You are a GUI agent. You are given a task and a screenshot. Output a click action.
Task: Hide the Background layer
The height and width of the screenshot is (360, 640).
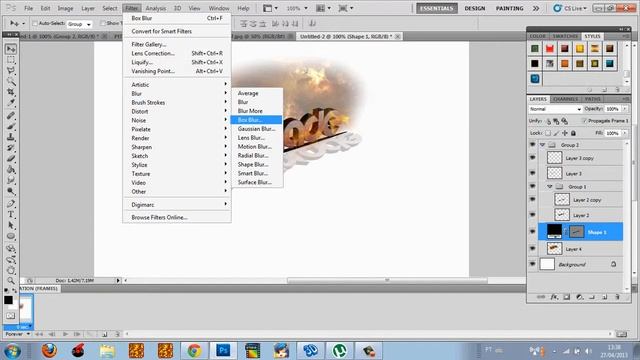(x=532, y=264)
